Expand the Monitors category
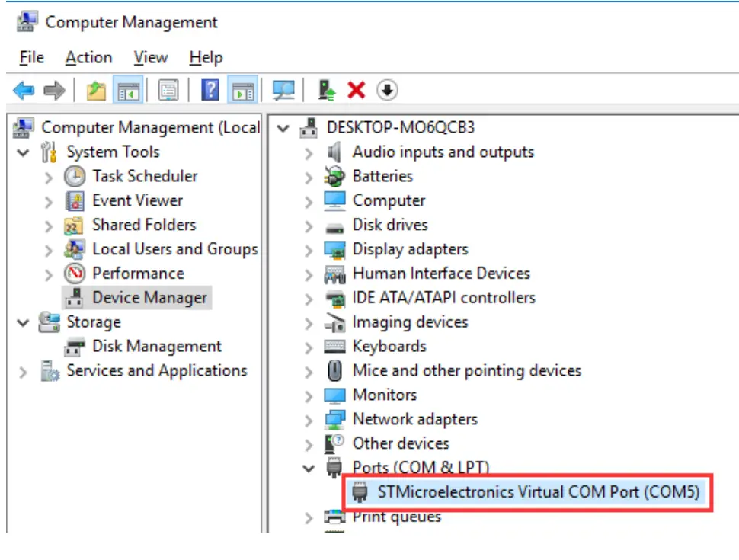Image resolution: width=739 pixels, height=560 pixels. 309,396
